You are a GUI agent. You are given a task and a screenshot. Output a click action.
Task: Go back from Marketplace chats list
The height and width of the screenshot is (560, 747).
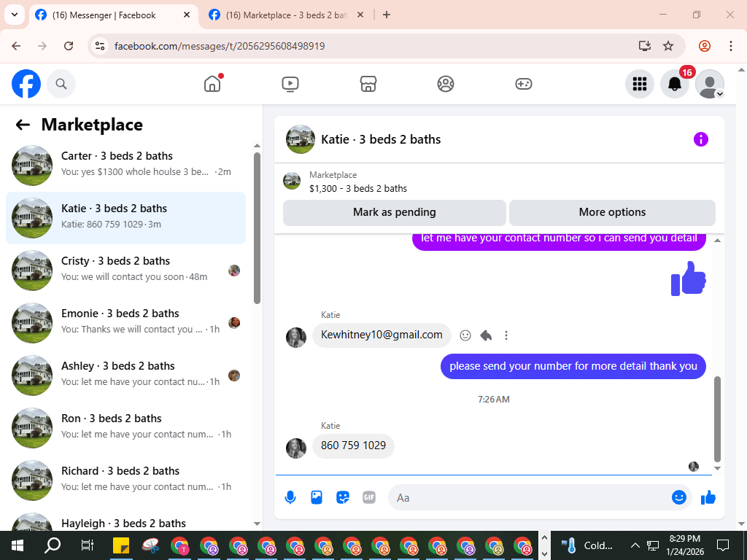point(23,125)
